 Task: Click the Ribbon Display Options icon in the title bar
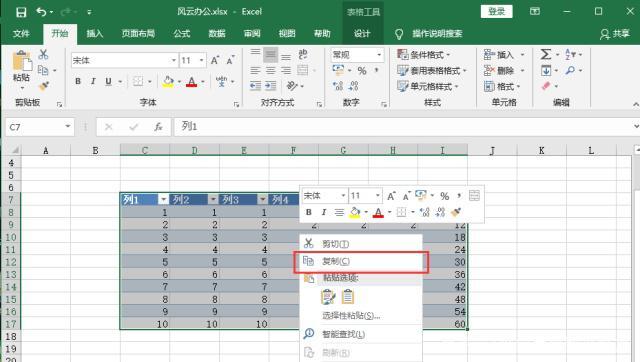point(535,11)
